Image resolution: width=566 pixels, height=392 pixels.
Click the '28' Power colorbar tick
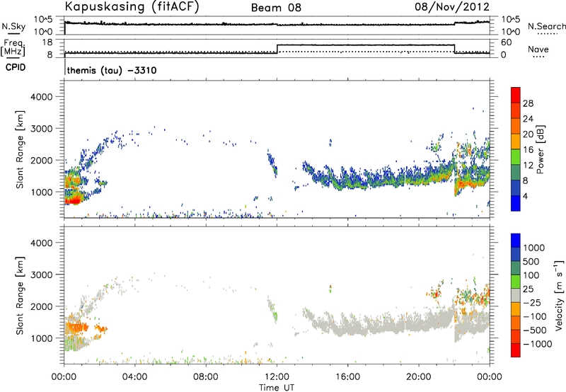point(528,103)
